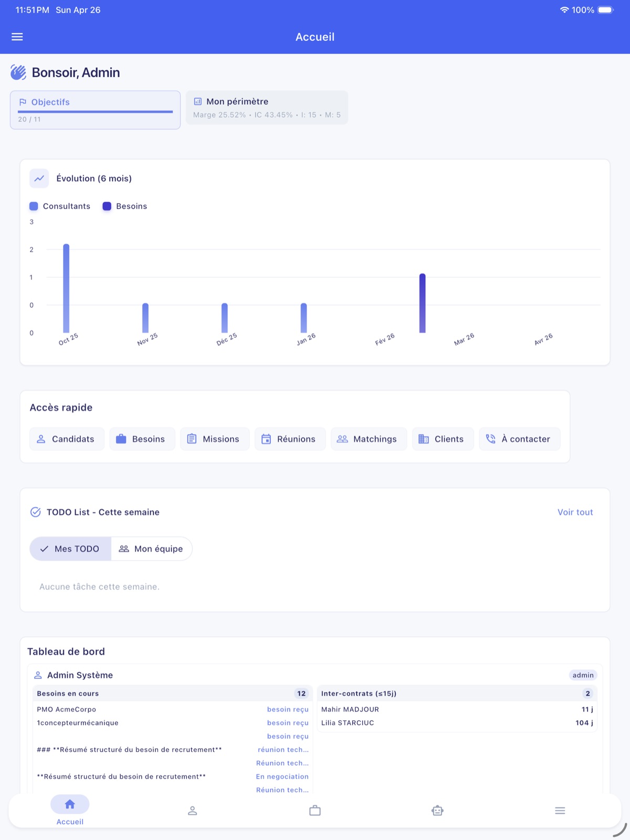Open the robot assistant tab in bottom bar
The image size is (630, 840).
[x=437, y=811]
